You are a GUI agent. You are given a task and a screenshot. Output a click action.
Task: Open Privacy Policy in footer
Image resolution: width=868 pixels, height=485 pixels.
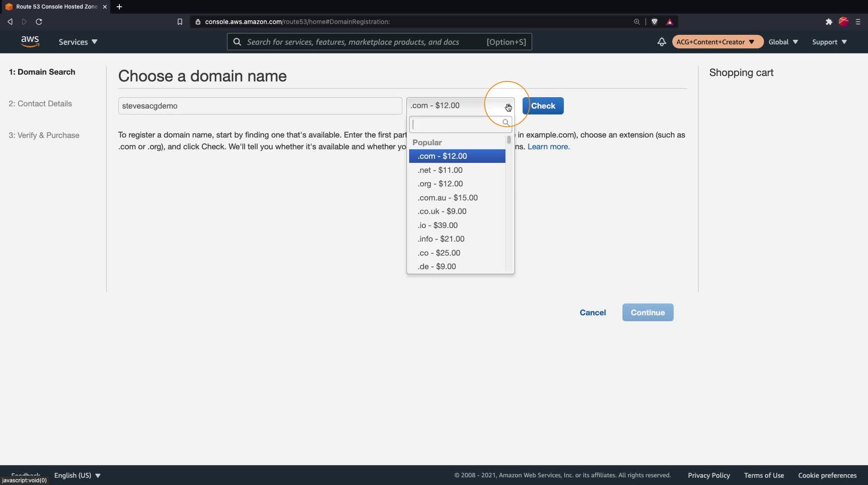coord(709,475)
